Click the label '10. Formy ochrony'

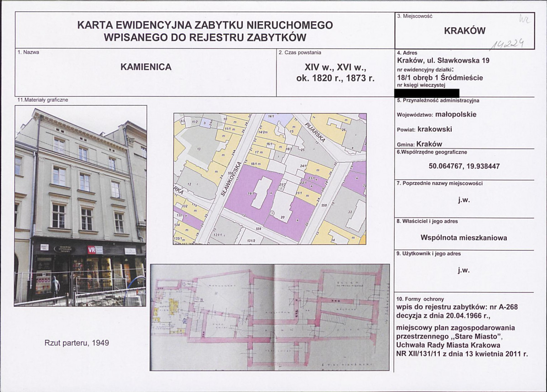[420, 299]
